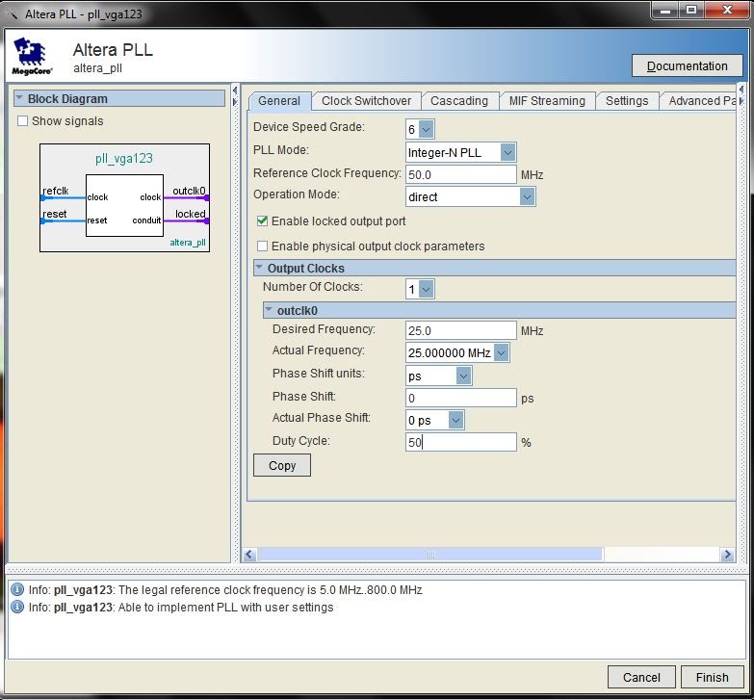
Task: Click the second info message icon
Action: click(17, 607)
